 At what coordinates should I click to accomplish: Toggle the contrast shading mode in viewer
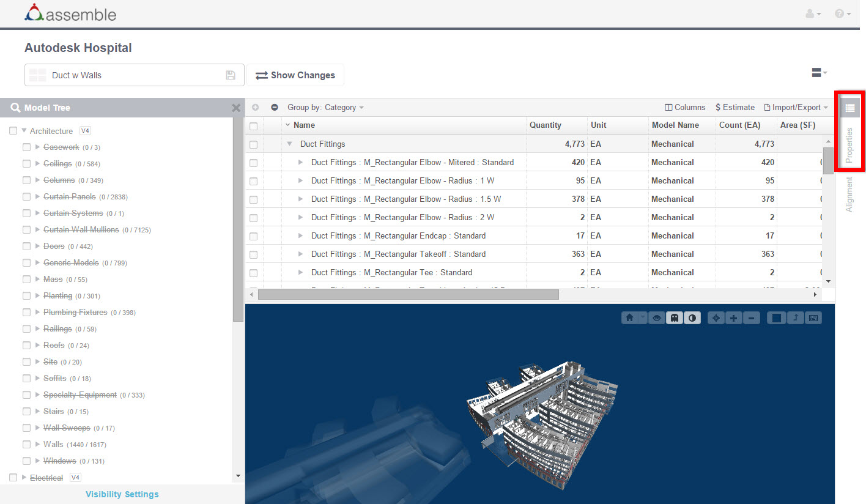coord(692,318)
